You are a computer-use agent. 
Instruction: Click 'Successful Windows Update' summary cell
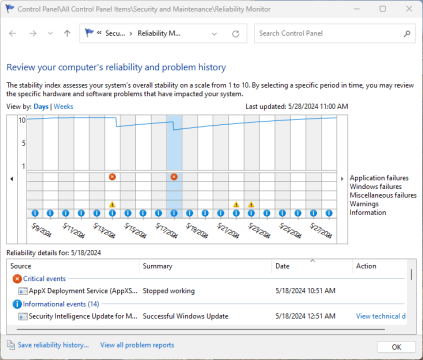(186, 316)
